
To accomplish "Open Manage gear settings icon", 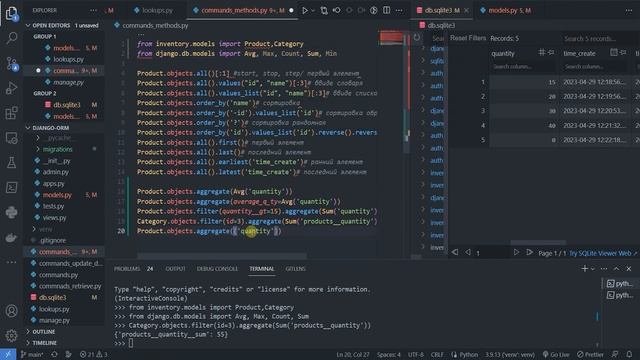I will click(11, 336).
